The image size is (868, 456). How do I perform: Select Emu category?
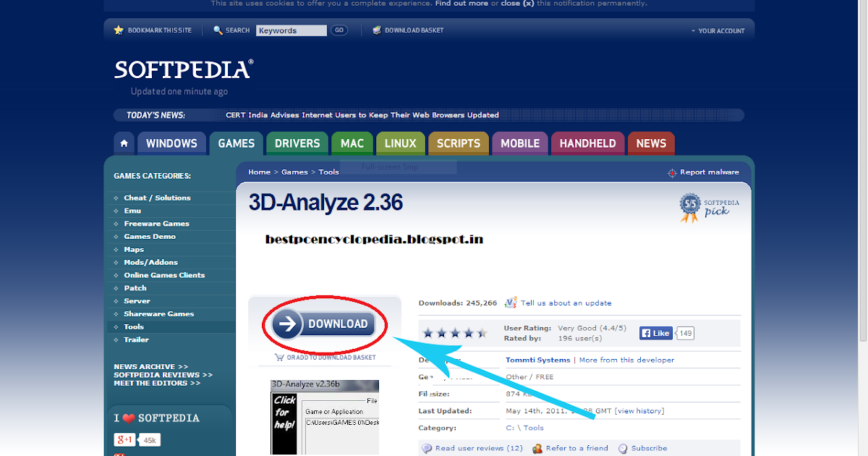132,211
